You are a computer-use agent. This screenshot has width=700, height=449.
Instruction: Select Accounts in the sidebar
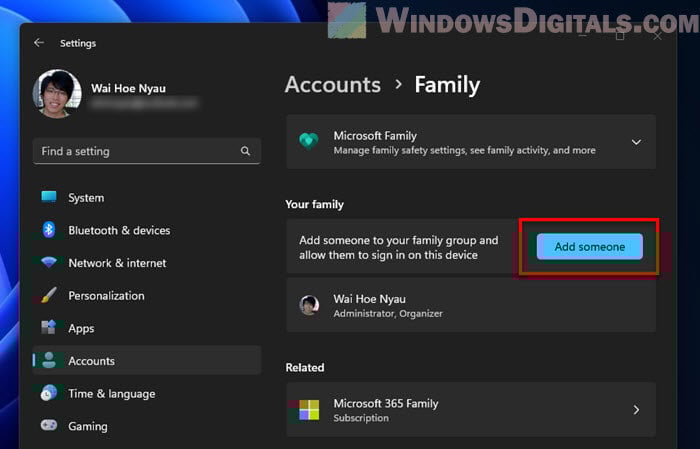146,361
